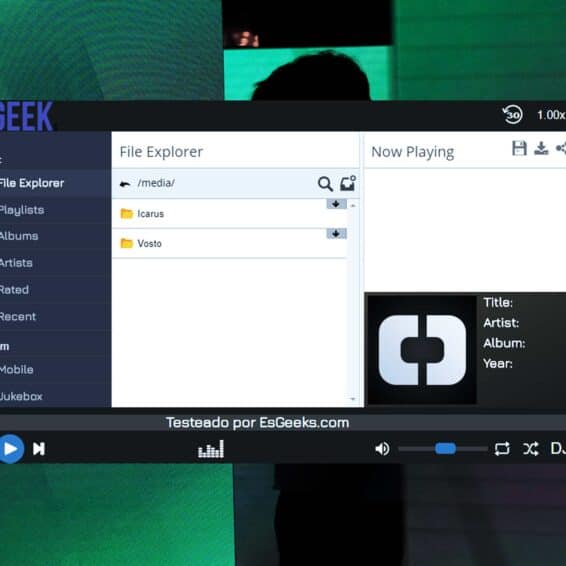The image size is (566, 566).
Task: Download the Icarus folder
Action: click(336, 204)
